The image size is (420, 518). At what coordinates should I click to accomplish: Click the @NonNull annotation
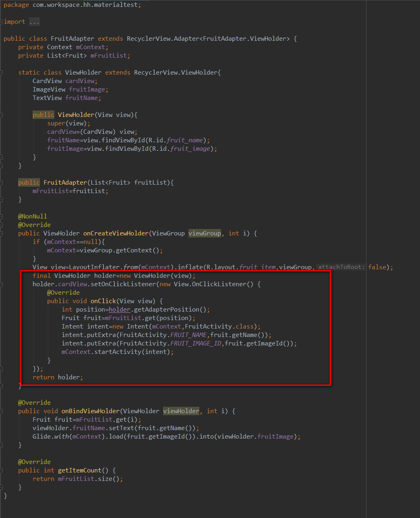coord(33,216)
